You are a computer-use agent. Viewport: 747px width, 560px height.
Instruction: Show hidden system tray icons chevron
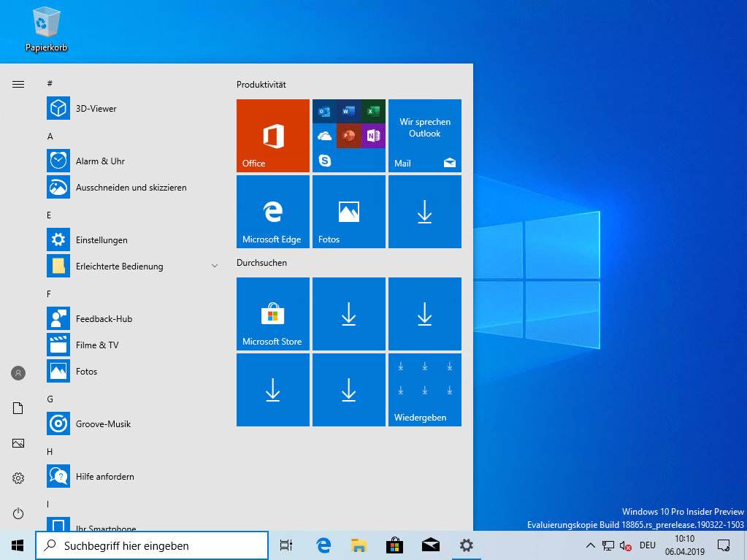pos(590,545)
